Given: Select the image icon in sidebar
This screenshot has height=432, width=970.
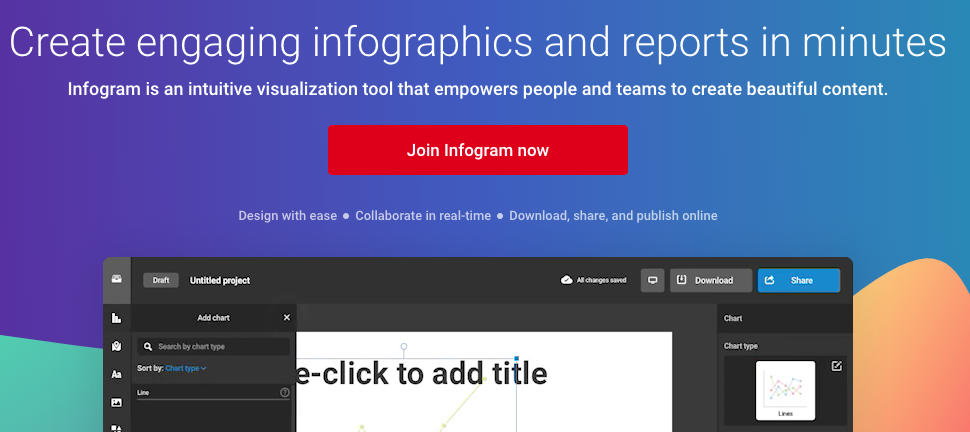Looking at the screenshot, I should point(116,403).
